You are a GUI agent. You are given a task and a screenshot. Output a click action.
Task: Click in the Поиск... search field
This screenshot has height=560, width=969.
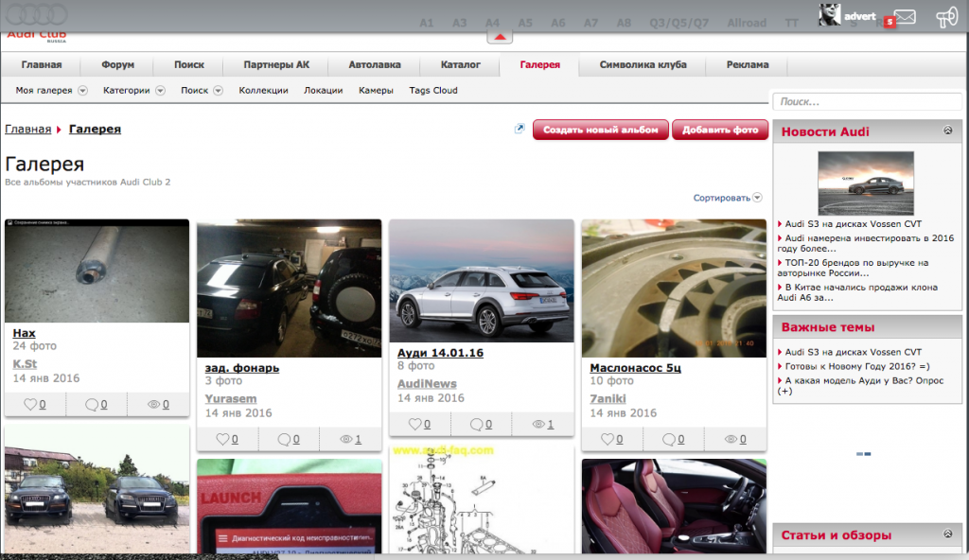(x=867, y=101)
